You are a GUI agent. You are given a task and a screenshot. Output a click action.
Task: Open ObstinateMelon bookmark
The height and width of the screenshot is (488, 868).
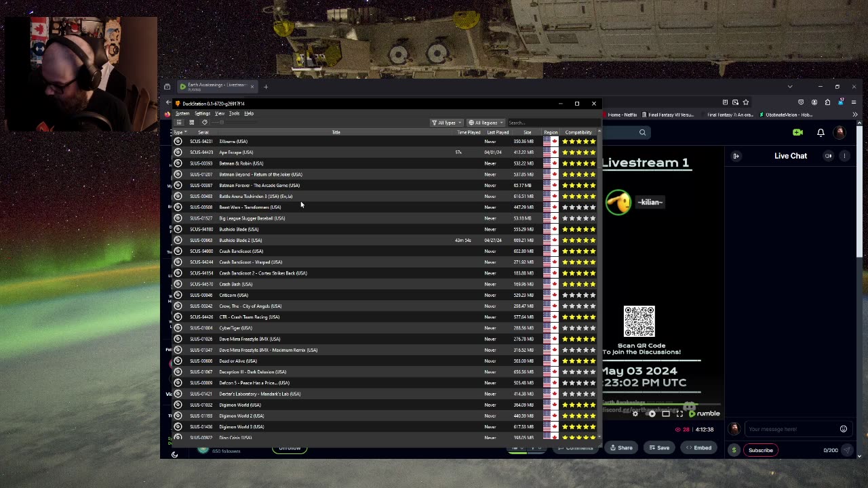click(787, 115)
